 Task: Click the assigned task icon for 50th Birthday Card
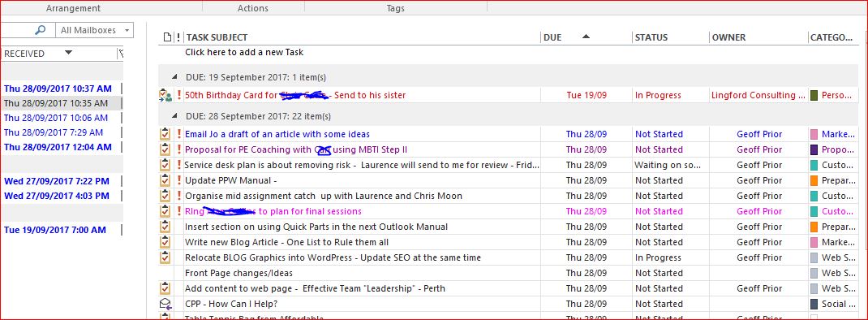click(165, 95)
